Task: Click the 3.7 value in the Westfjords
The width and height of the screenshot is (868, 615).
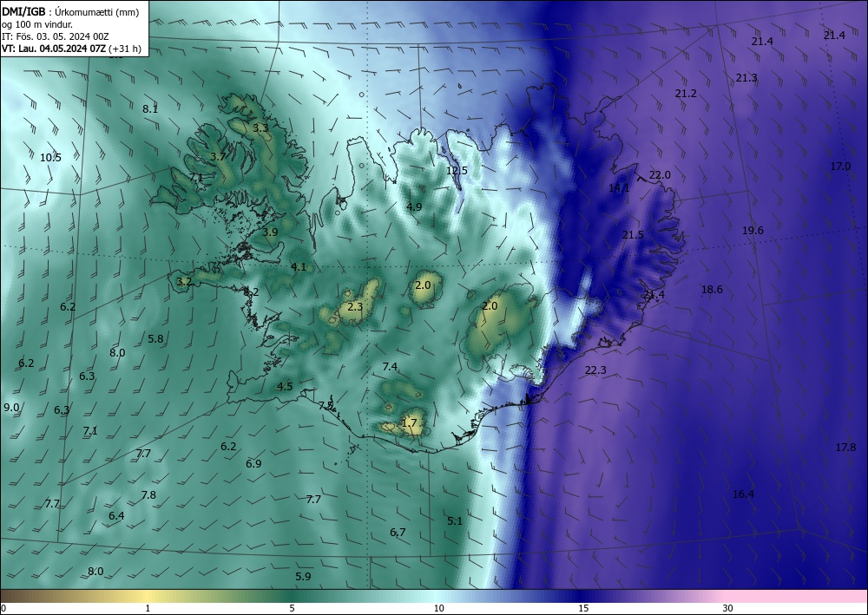Action: tap(218, 156)
